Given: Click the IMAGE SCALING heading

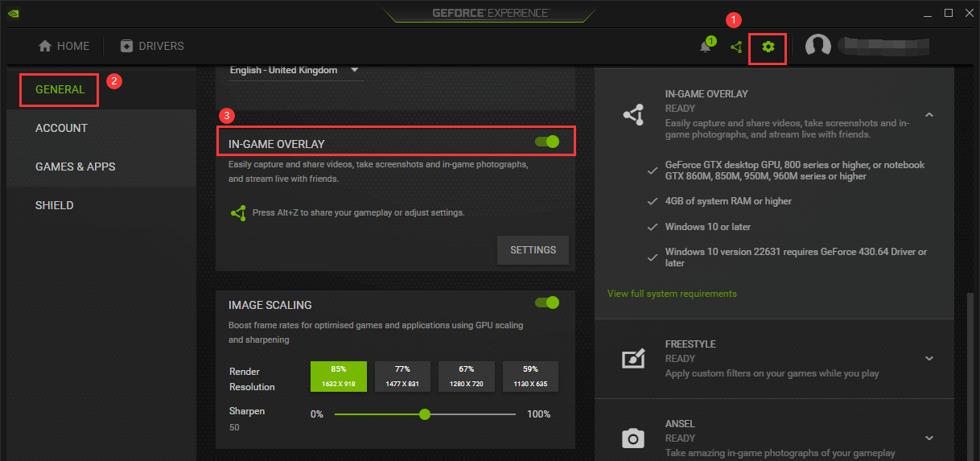Looking at the screenshot, I should (x=270, y=305).
